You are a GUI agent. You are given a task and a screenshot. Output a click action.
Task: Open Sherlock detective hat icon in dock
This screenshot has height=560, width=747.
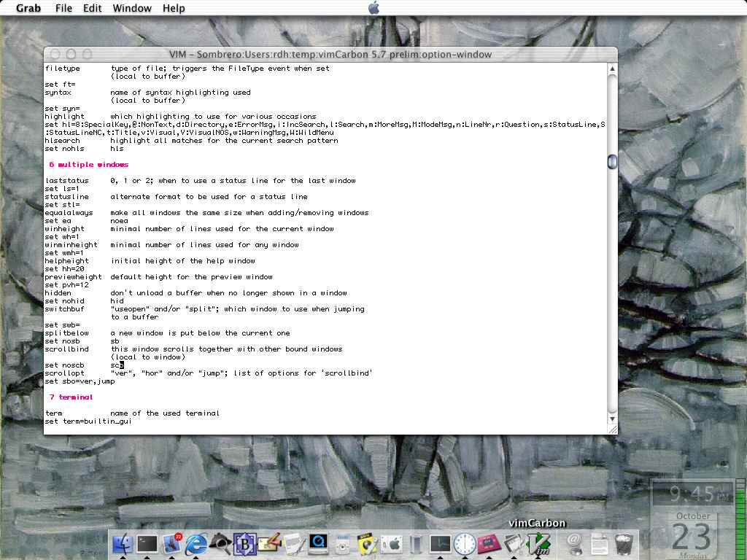(220, 543)
